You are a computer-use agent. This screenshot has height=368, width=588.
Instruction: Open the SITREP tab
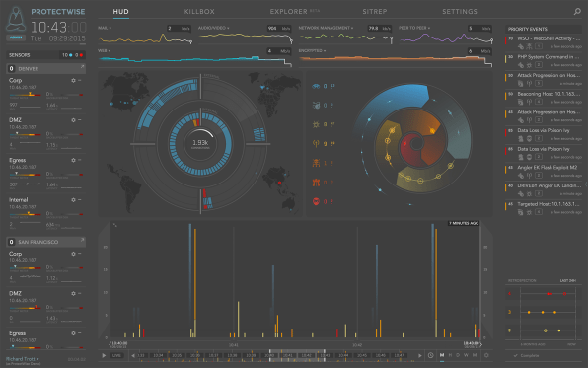pos(374,12)
